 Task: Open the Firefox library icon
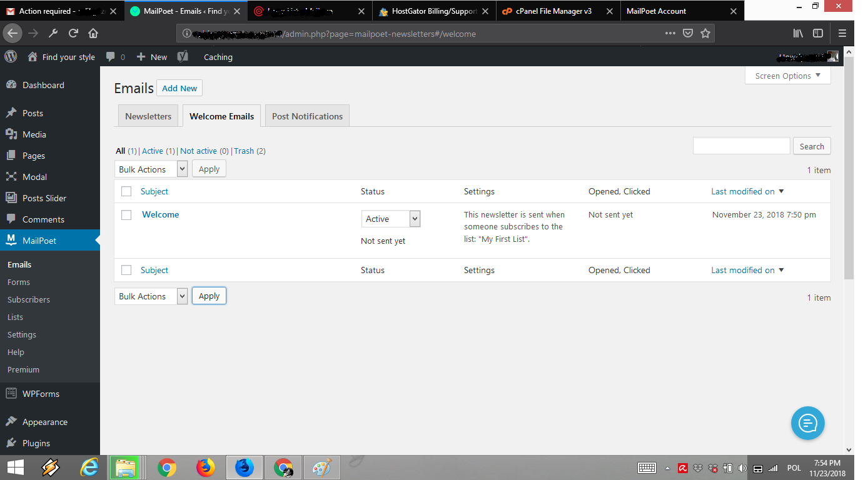[x=798, y=33]
